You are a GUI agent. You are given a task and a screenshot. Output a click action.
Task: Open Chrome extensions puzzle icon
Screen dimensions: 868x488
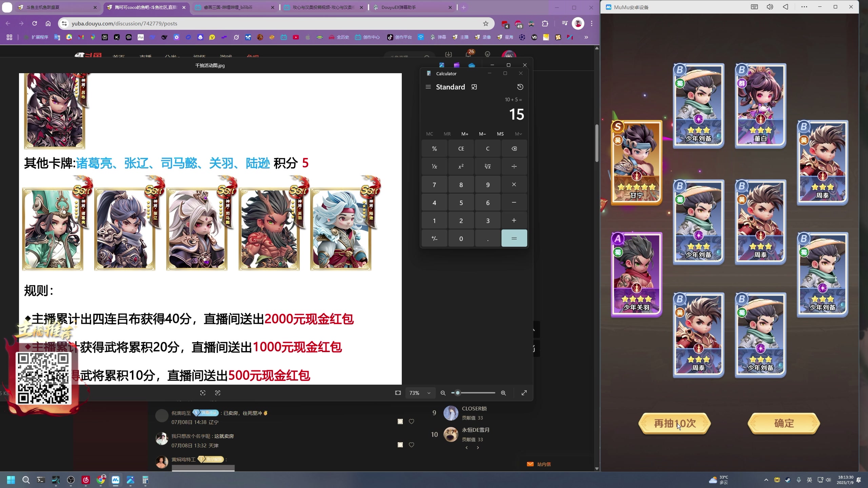(x=545, y=23)
